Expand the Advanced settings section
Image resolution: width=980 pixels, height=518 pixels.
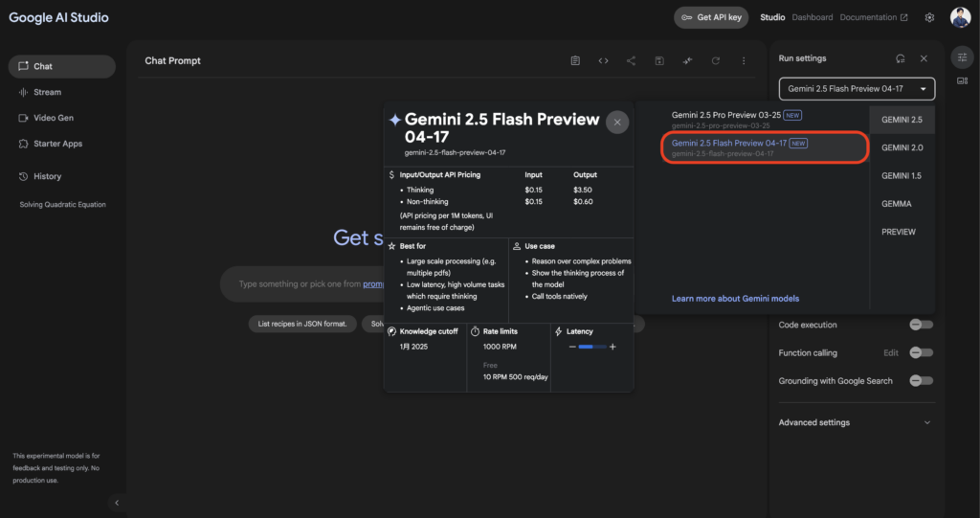856,422
